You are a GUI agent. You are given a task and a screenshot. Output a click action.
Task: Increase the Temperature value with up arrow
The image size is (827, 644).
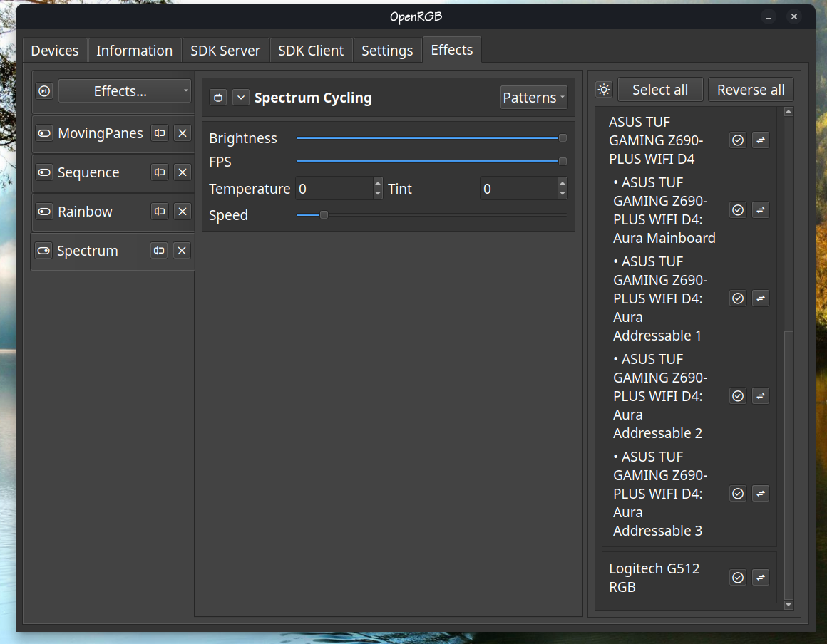(378, 183)
